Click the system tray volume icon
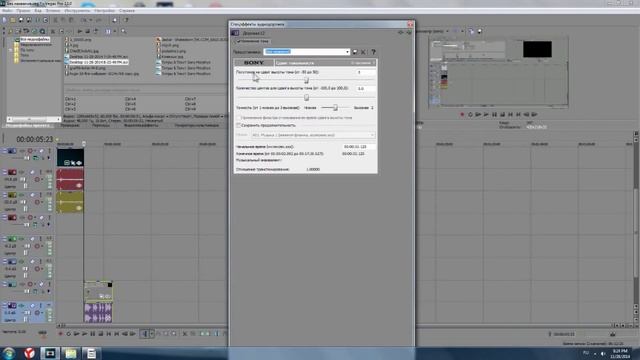The width and height of the screenshot is (640, 360). [x=603, y=353]
